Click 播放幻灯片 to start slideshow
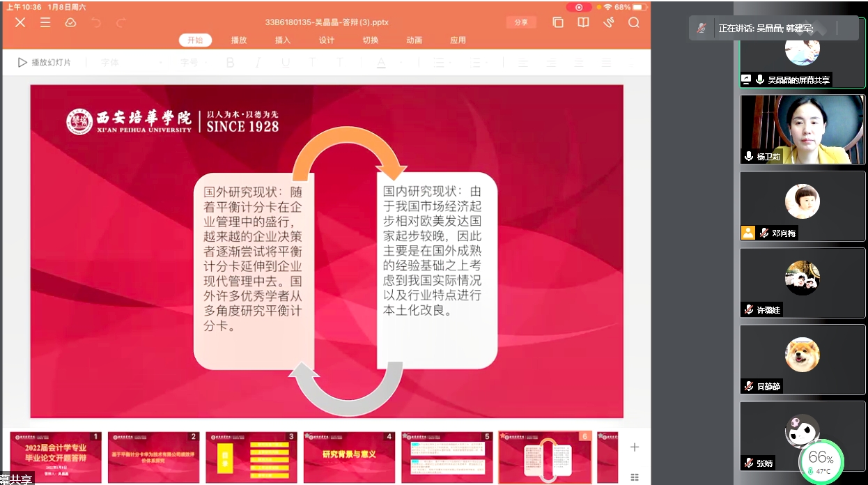This screenshot has height=485, width=868. pos(45,63)
